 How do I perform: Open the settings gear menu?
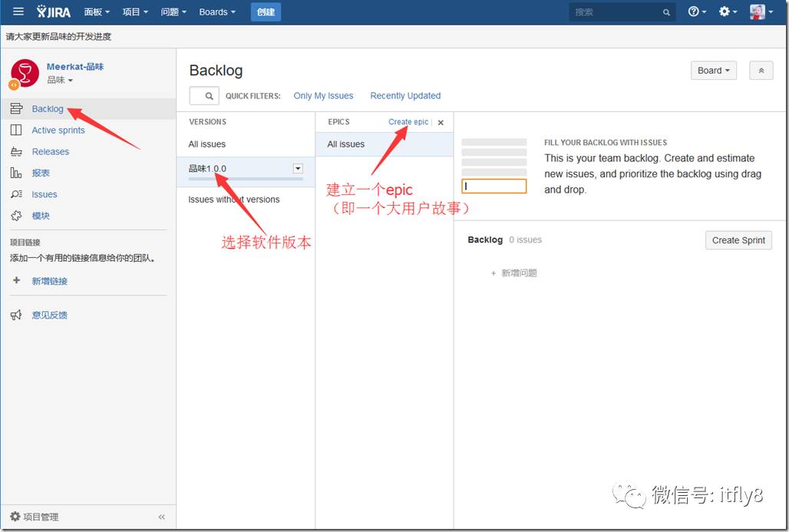tap(728, 12)
